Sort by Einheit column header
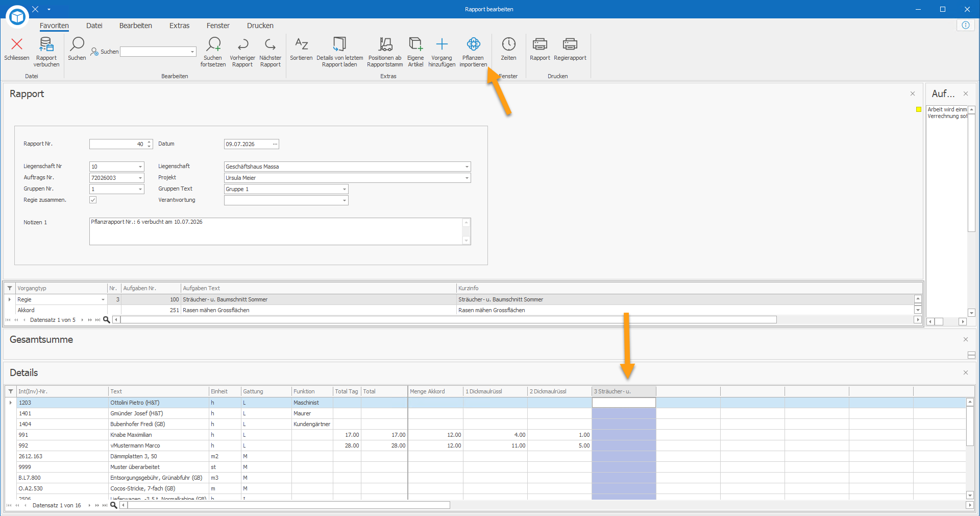 pyautogui.click(x=225, y=391)
